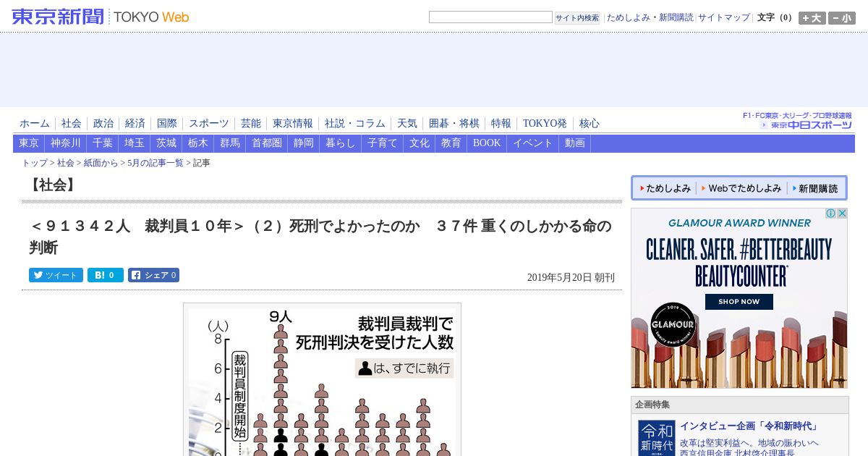The image size is (868, 456).
Task: Open the 囲碁・将棋 section
Action: 454,124
